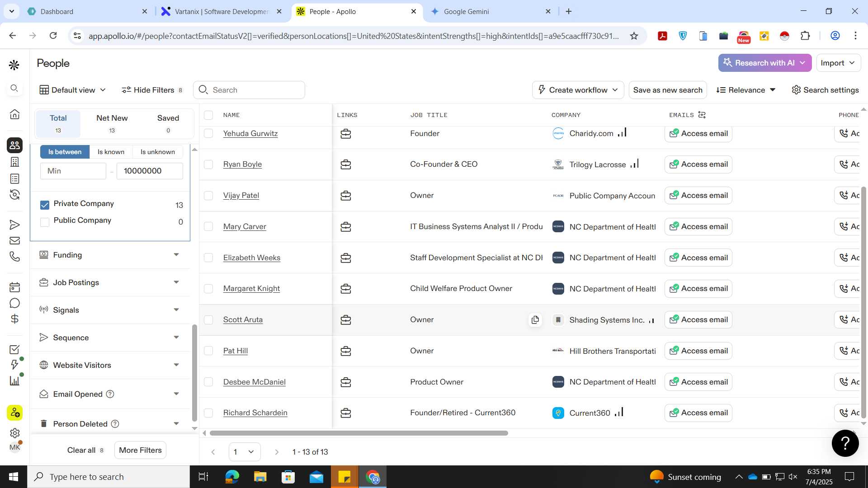This screenshot has height=488, width=868.
Task: Copy Scott Aruta's job title icon
Action: click(x=535, y=319)
